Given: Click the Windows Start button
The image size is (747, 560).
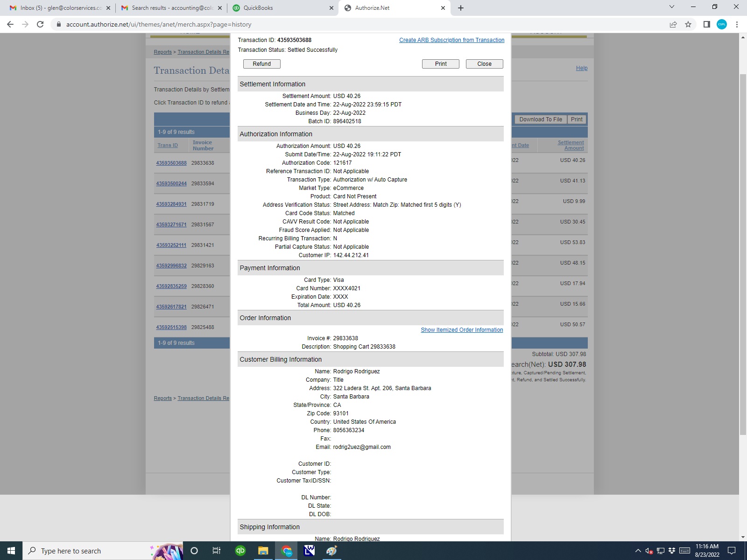Looking at the screenshot, I should coord(11,551).
